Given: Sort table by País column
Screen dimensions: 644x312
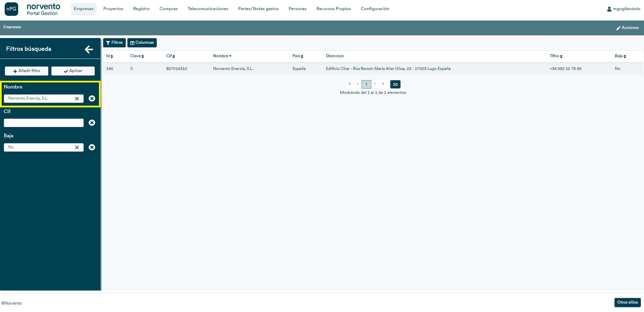Looking at the screenshot, I should tap(298, 56).
